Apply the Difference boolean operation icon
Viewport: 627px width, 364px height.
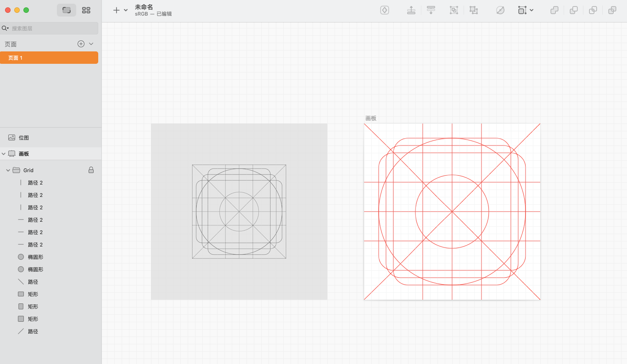(612, 10)
